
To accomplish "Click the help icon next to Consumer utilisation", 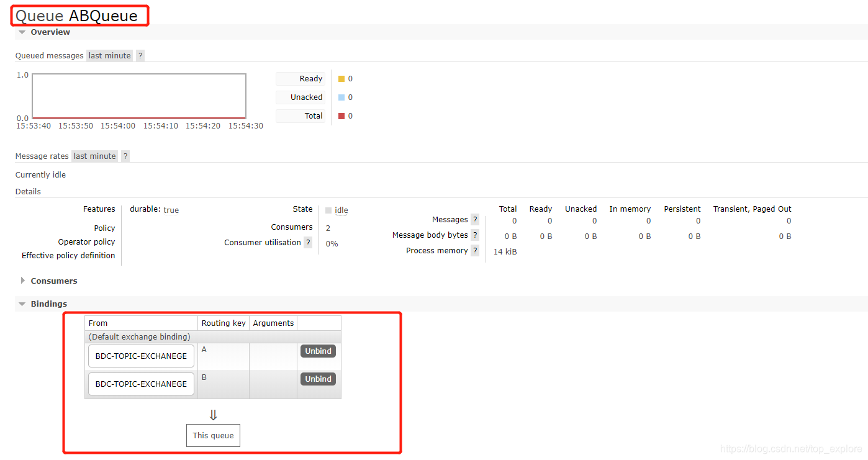I will 308,242.
